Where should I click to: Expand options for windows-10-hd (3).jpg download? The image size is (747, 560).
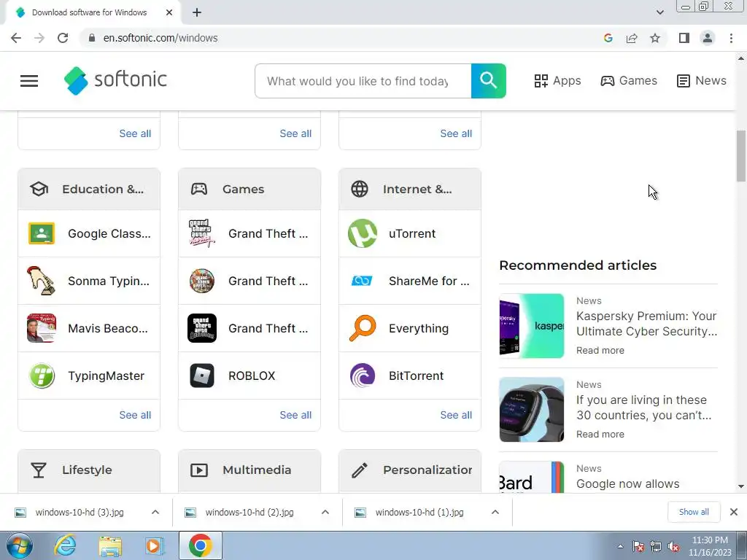155,513
